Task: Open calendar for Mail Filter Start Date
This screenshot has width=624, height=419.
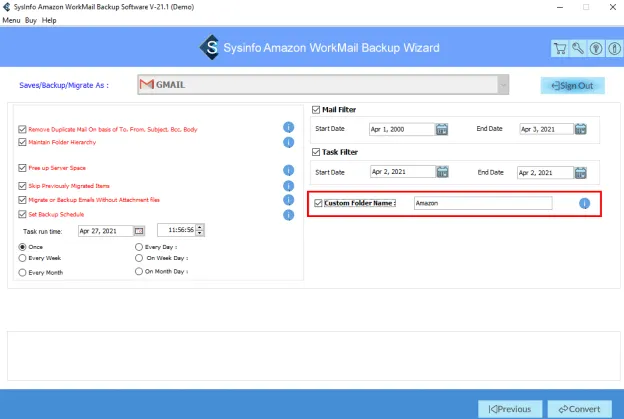Action: tap(442, 129)
